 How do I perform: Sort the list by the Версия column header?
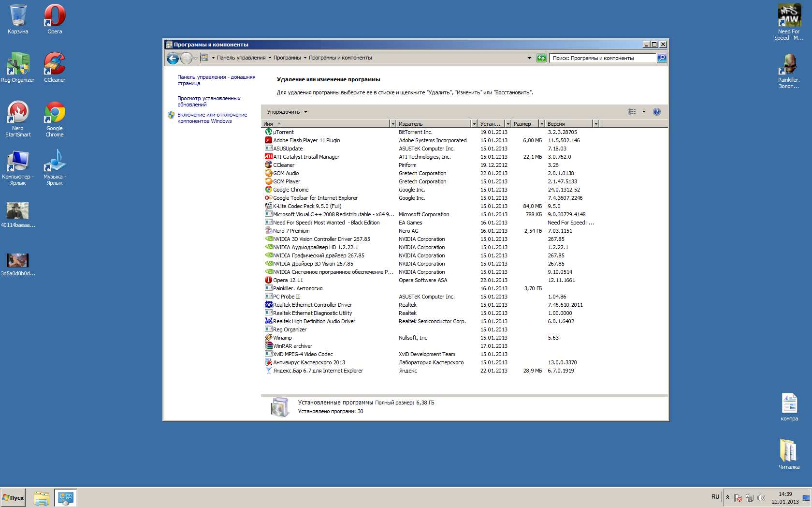[569, 124]
